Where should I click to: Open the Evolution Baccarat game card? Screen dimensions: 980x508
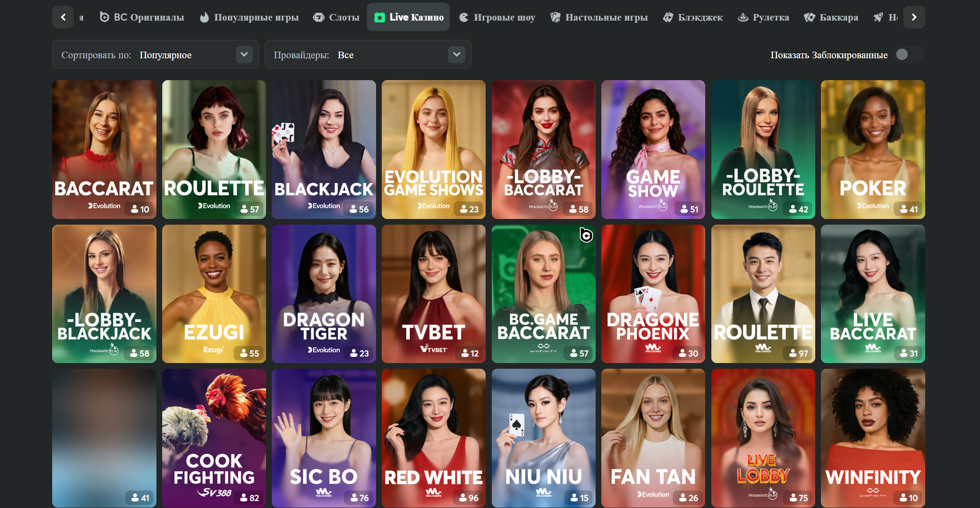[x=104, y=149]
